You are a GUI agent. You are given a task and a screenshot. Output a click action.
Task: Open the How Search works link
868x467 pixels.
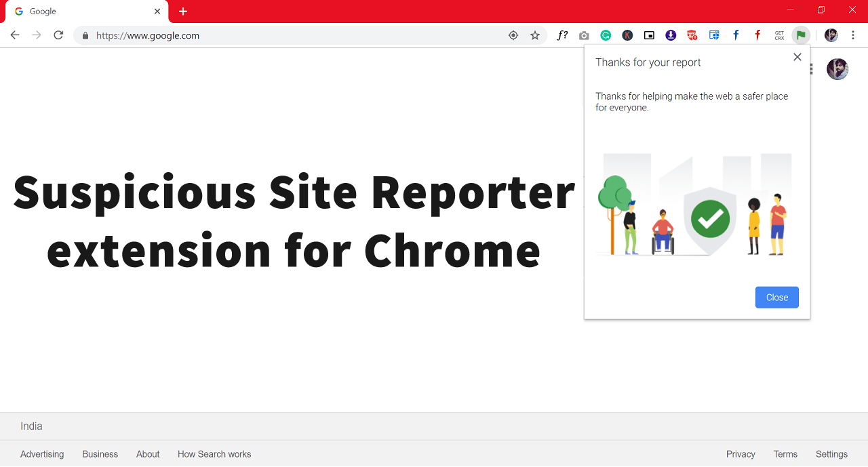tap(214, 454)
